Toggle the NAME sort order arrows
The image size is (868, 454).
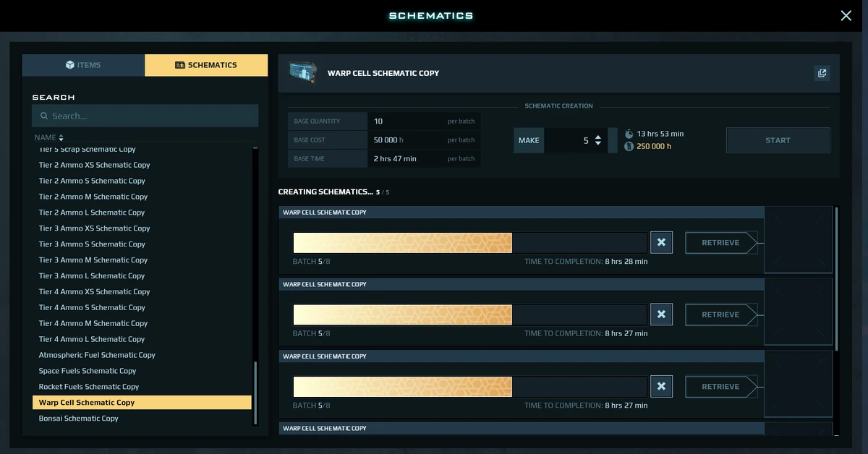click(x=61, y=137)
